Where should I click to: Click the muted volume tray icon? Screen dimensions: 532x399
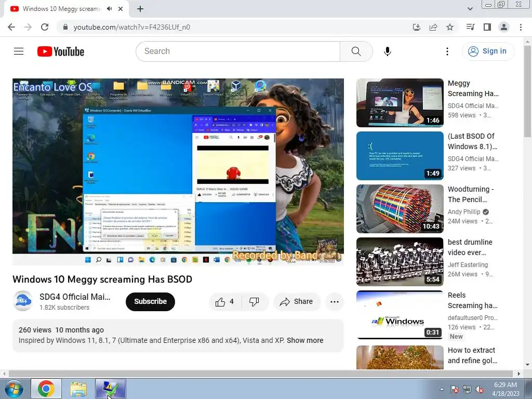480,389
